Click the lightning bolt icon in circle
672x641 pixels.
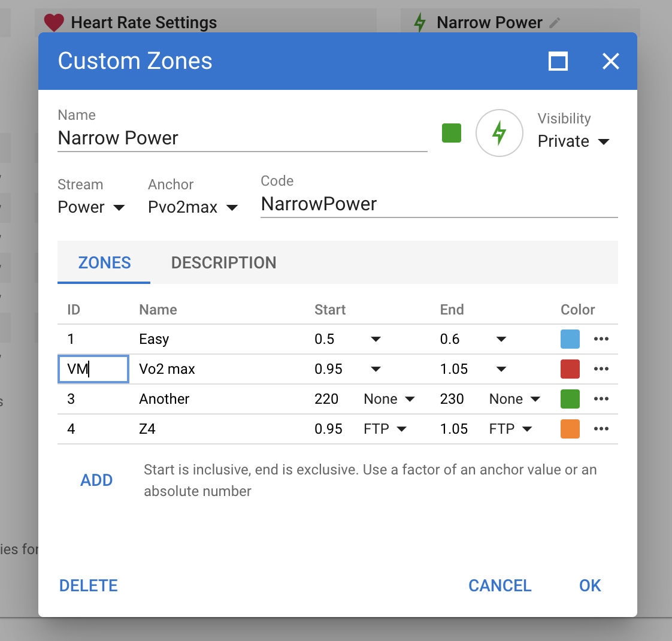pos(499,133)
